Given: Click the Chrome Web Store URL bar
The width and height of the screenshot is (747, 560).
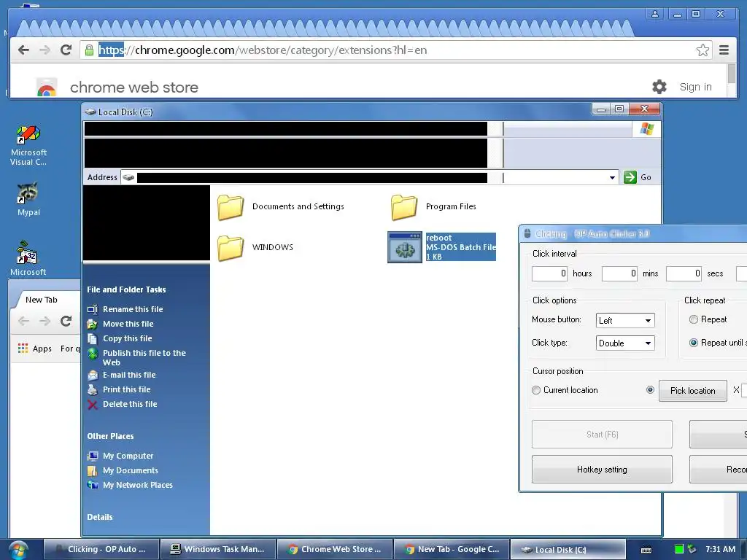Looking at the screenshot, I should point(395,50).
